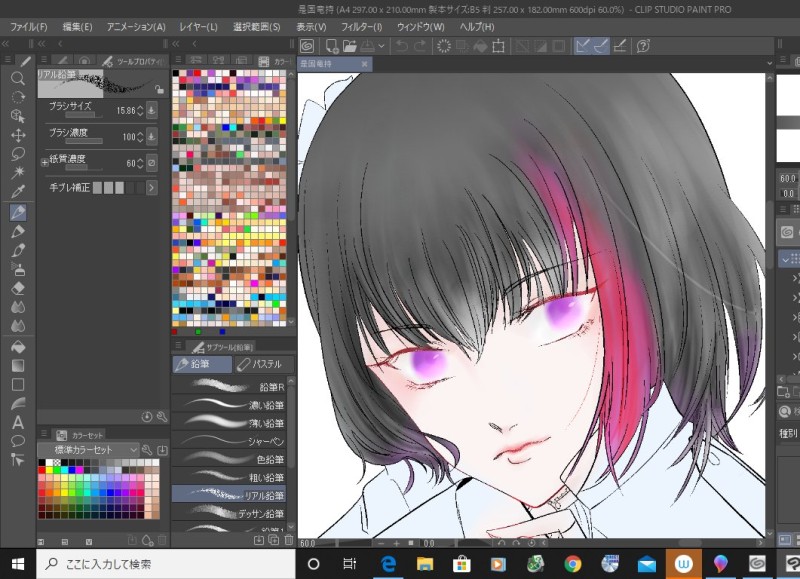Open the 編集(E) menu
Image resolution: width=800 pixels, height=579 pixels.
click(77, 27)
